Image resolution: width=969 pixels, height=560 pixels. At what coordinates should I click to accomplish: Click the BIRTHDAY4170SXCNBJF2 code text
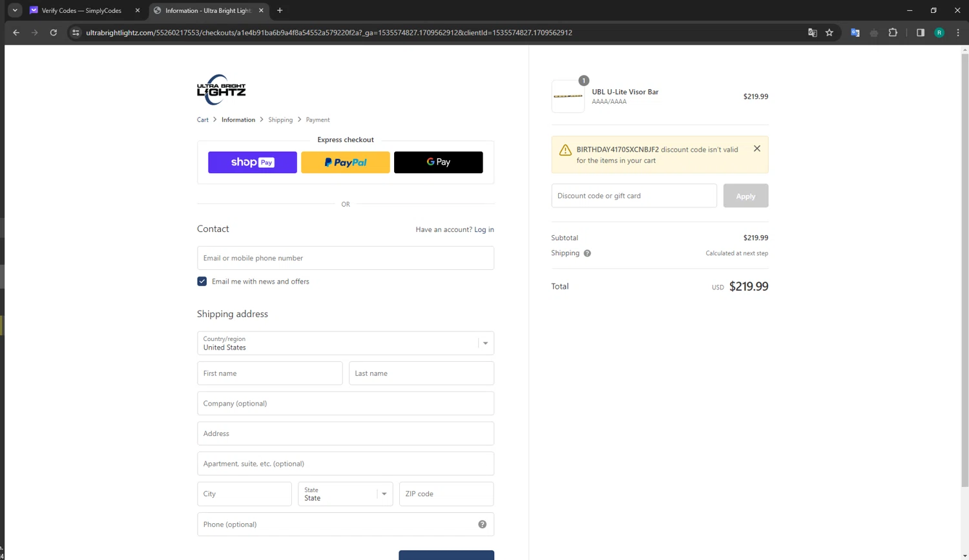[618, 149]
